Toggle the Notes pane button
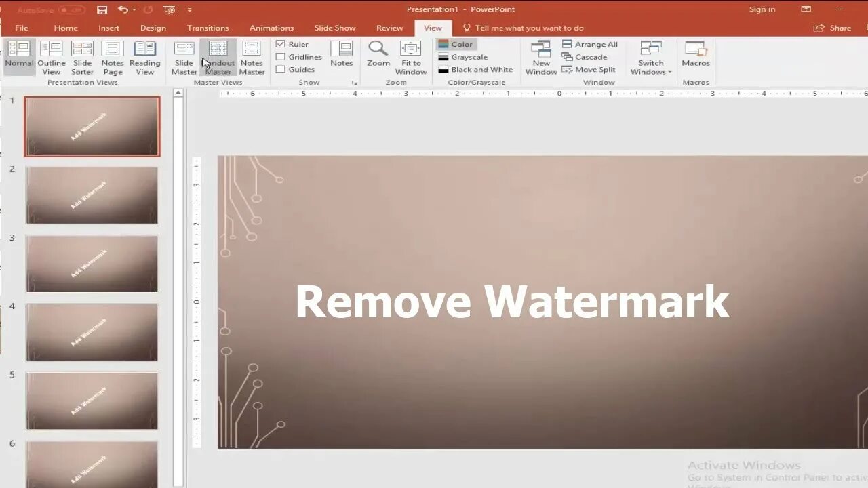Screen dimensions: 868x488 341,54
